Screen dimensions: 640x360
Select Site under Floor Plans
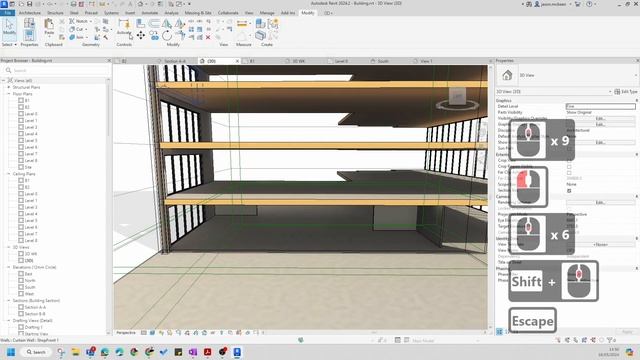pos(28,167)
